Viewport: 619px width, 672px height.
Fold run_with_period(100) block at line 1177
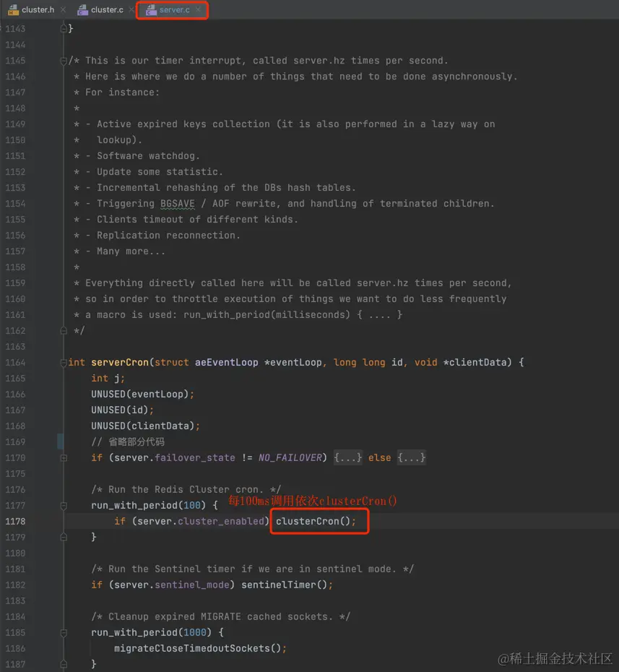point(64,506)
